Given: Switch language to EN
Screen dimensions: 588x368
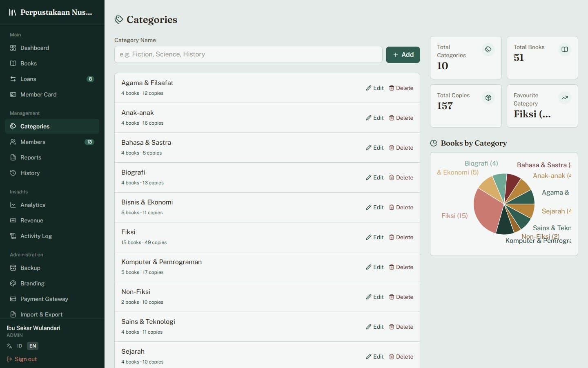Looking at the screenshot, I should click(33, 346).
